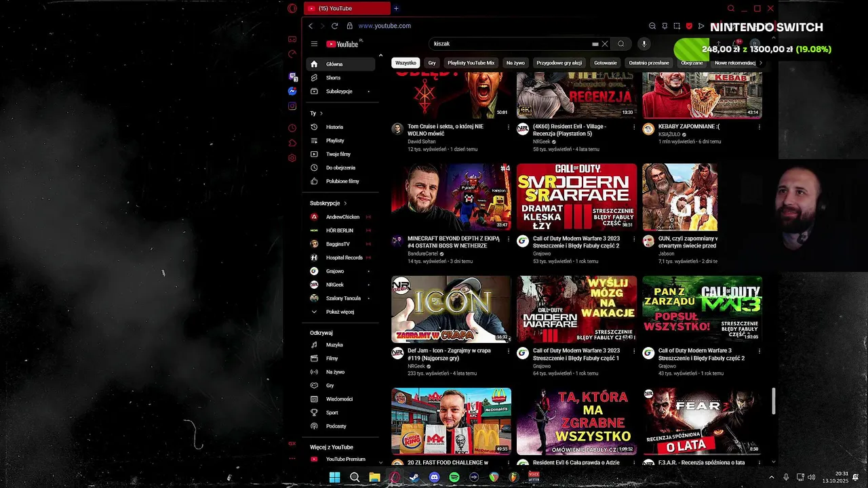The height and width of the screenshot is (488, 868).
Task: Clear the search text 'kiszak'
Action: coord(605,44)
